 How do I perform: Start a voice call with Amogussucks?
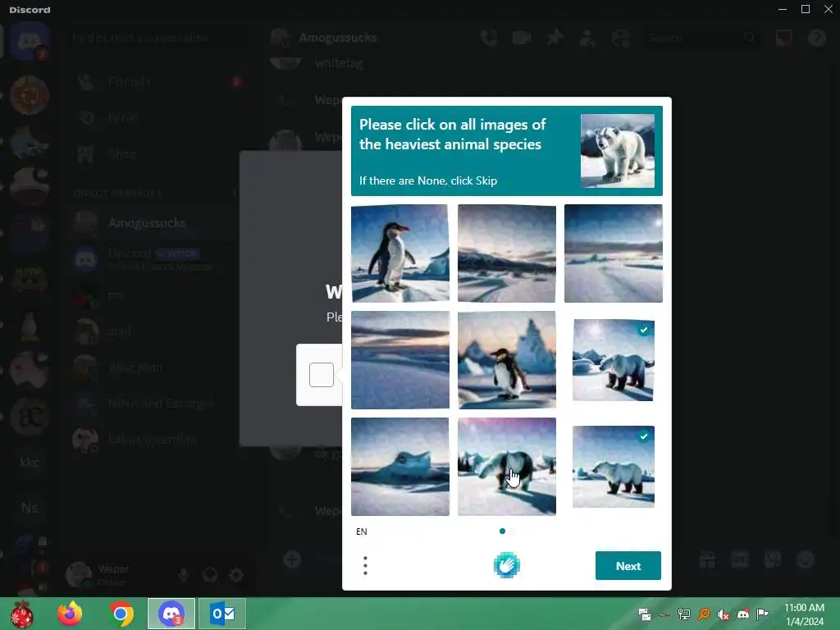[489, 38]
